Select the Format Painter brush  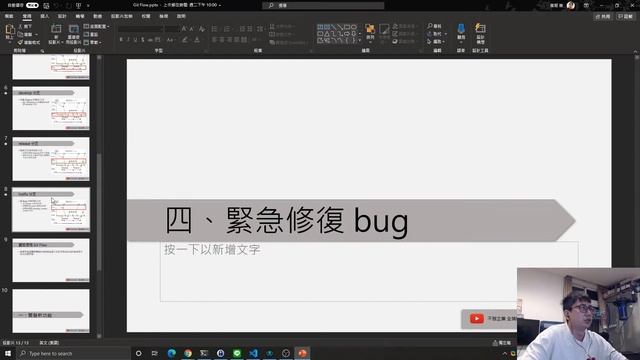click(21, 42)
